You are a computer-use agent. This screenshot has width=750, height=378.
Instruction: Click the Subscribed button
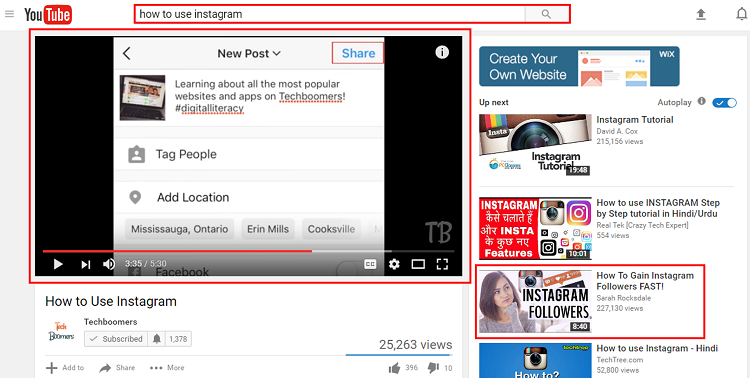(116, 339)
